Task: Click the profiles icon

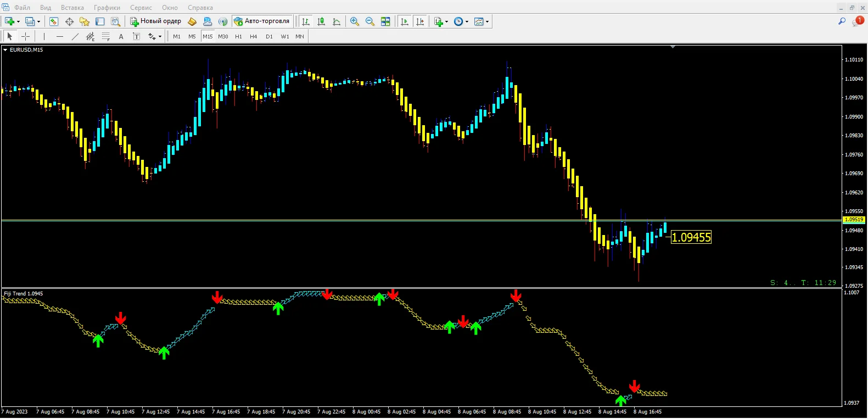Action: 30,21
